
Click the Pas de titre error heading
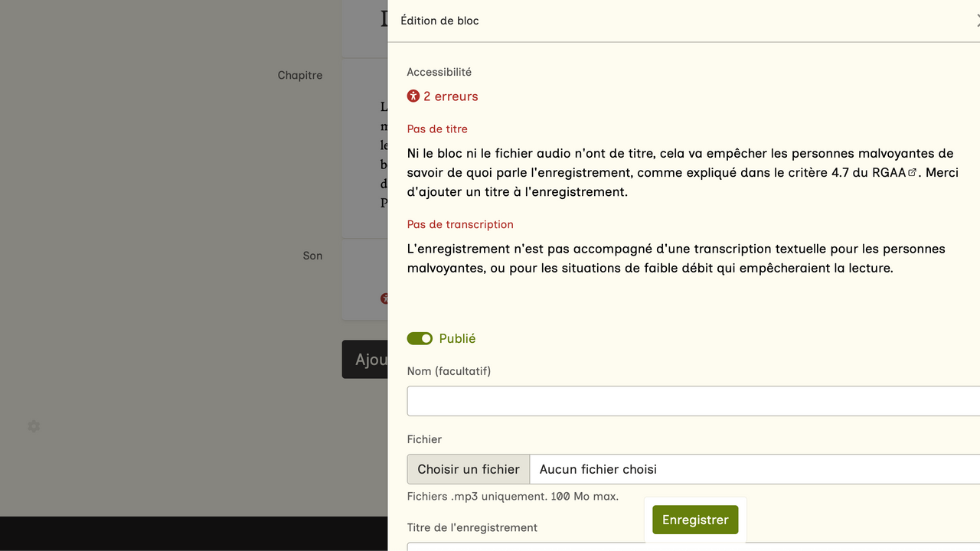click(x=437, y=129)
